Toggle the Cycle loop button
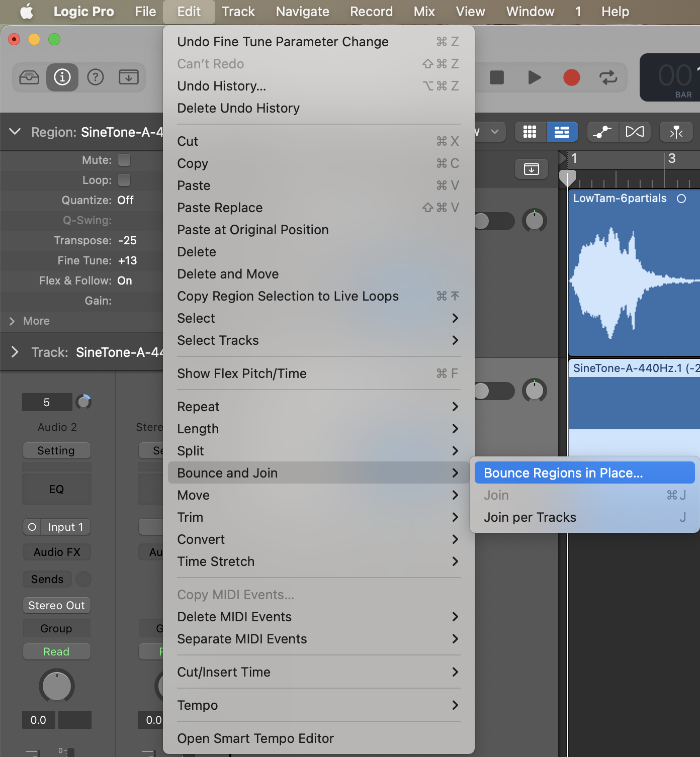 click(x=608, y=77)
